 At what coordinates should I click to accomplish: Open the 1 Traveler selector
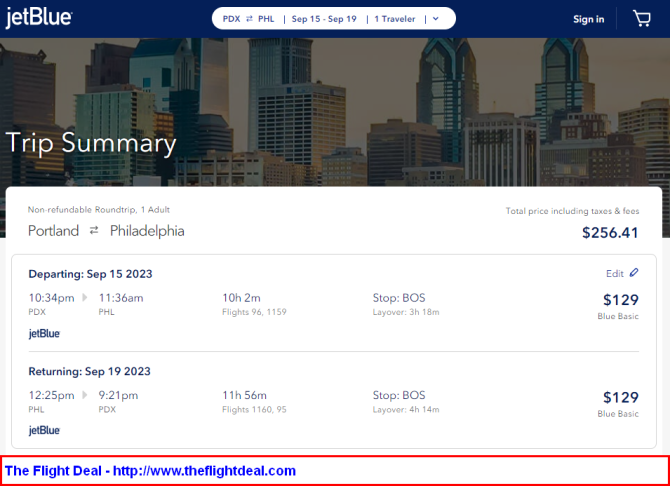(395, 19)
